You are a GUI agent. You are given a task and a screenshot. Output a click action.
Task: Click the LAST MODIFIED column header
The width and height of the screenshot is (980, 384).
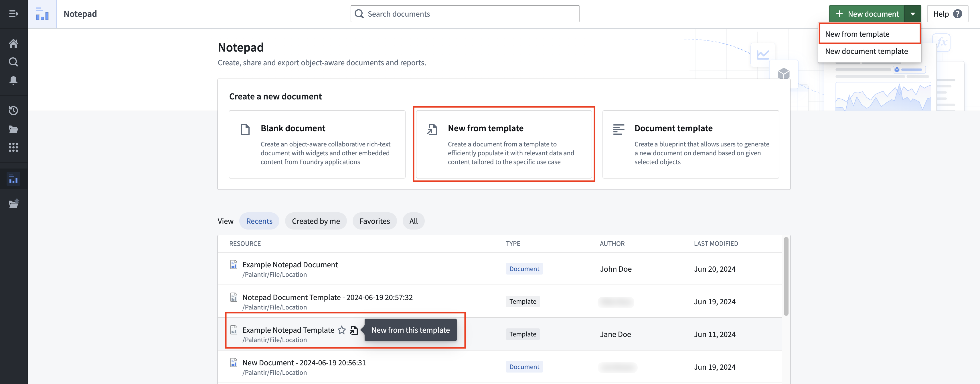716,243
